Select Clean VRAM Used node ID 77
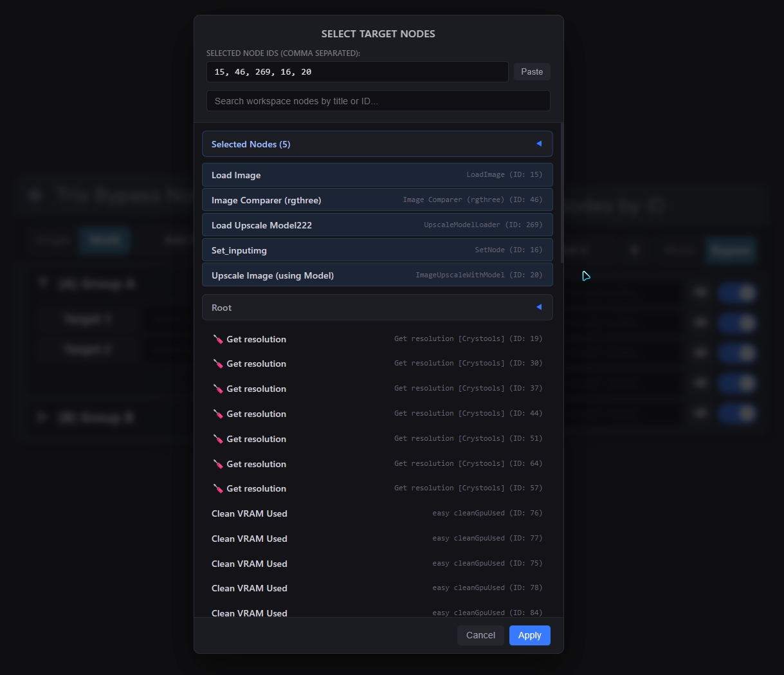This screenshot has height=675, width=784. [x=378, y=539]
